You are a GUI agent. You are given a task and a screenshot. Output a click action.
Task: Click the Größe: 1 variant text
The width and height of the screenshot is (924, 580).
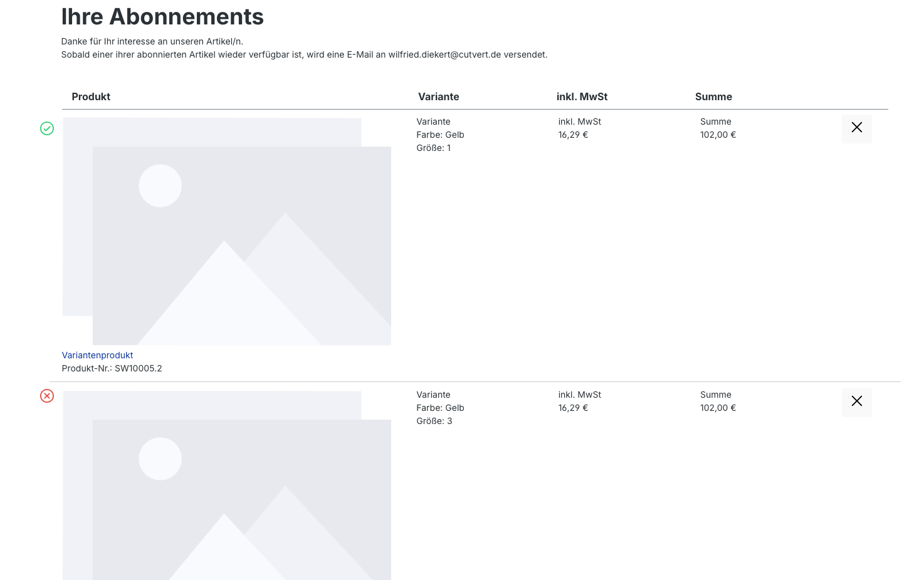pyautogui.click(x=433, y=148)
